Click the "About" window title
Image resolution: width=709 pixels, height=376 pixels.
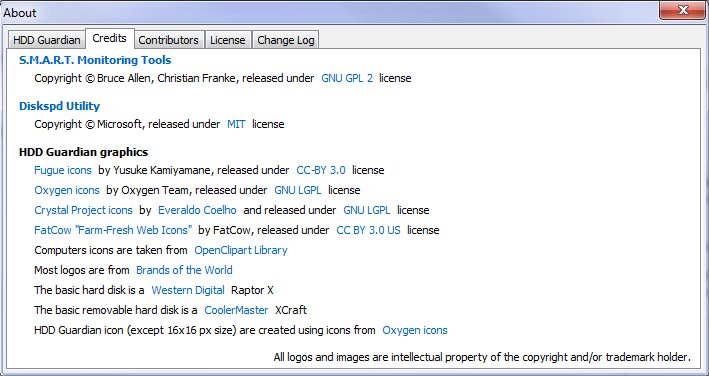(x=19, y=13)
